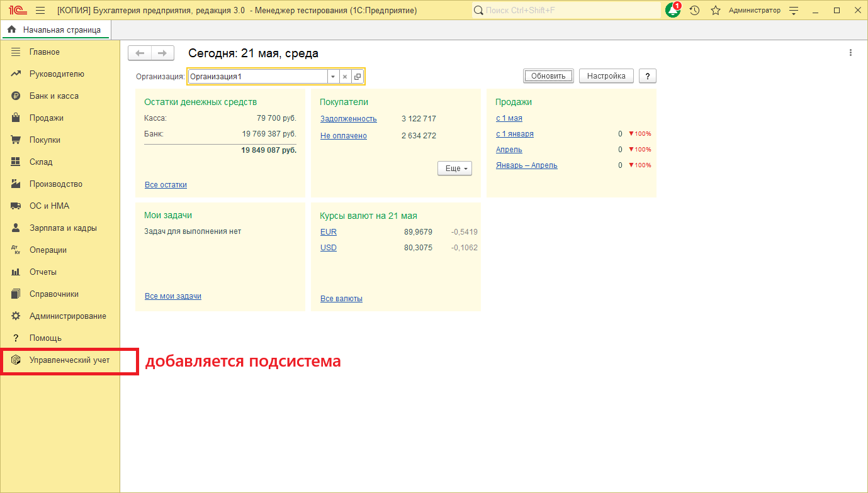Viewport: 868px width, 493px height.
Task: Open the Руководителю section
Action: (60, 74)
